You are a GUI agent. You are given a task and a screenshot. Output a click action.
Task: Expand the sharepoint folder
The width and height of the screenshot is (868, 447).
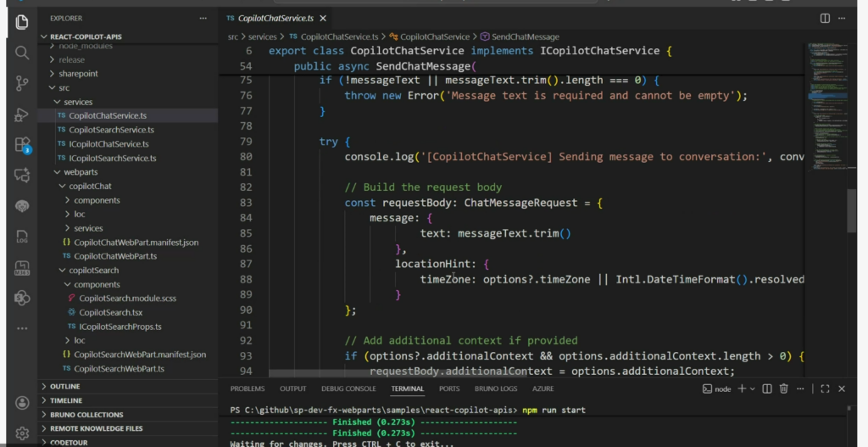78,74
